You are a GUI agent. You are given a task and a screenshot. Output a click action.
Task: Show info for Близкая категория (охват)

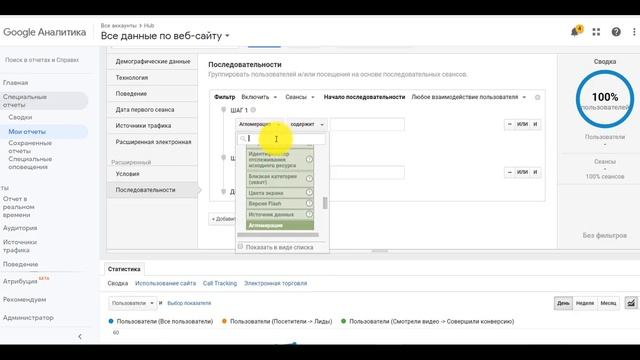point(309,178)
